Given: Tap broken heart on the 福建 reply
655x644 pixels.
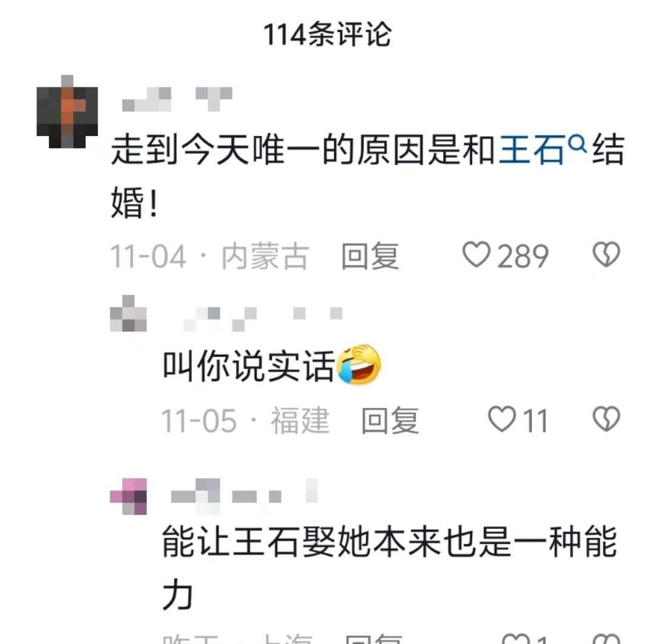Looking at the screenshot, I should pyautogui.click(x=606, y=419).
